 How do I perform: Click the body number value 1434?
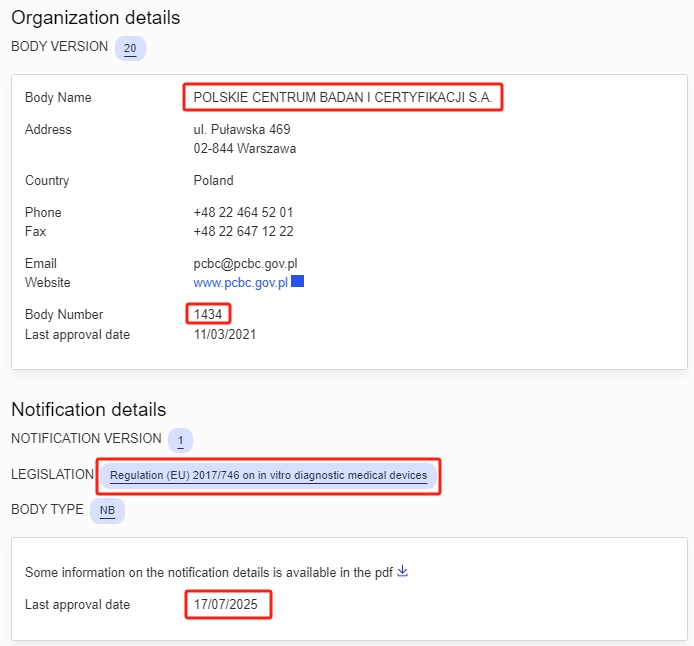click(208, 314)
